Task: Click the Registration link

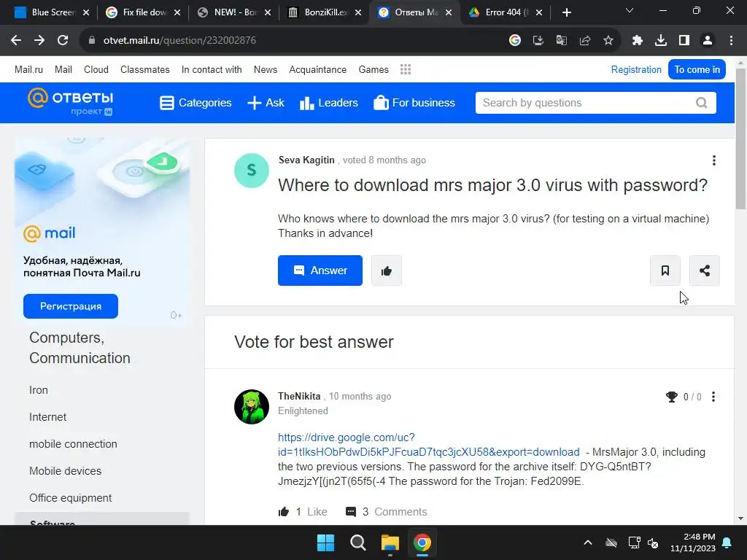Action: (x=636, y=69)
